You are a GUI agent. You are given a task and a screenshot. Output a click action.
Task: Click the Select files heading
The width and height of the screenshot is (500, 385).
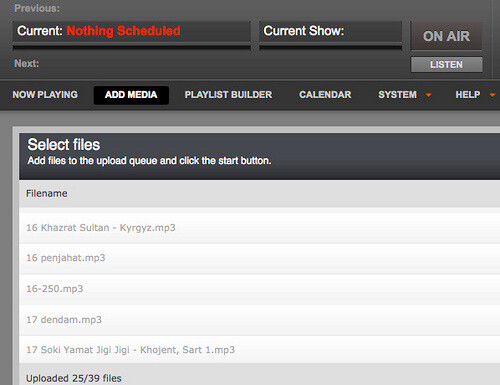tap(64, 145)
